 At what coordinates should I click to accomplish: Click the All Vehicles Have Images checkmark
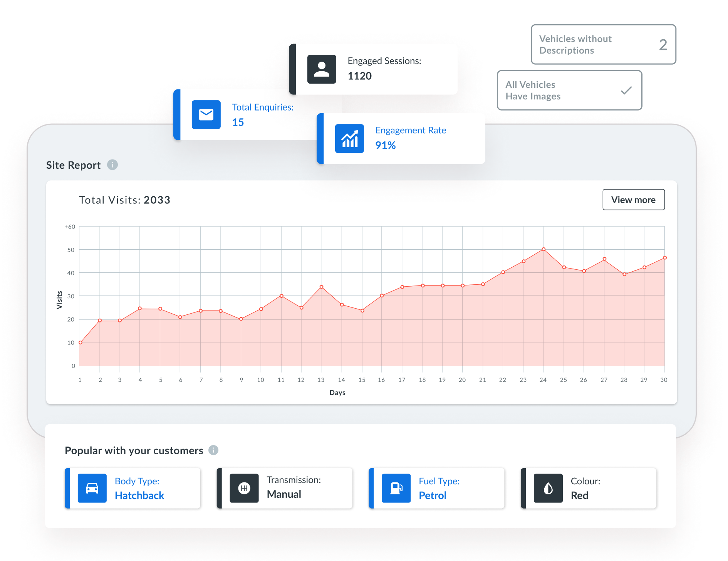(x=626, y=91)
